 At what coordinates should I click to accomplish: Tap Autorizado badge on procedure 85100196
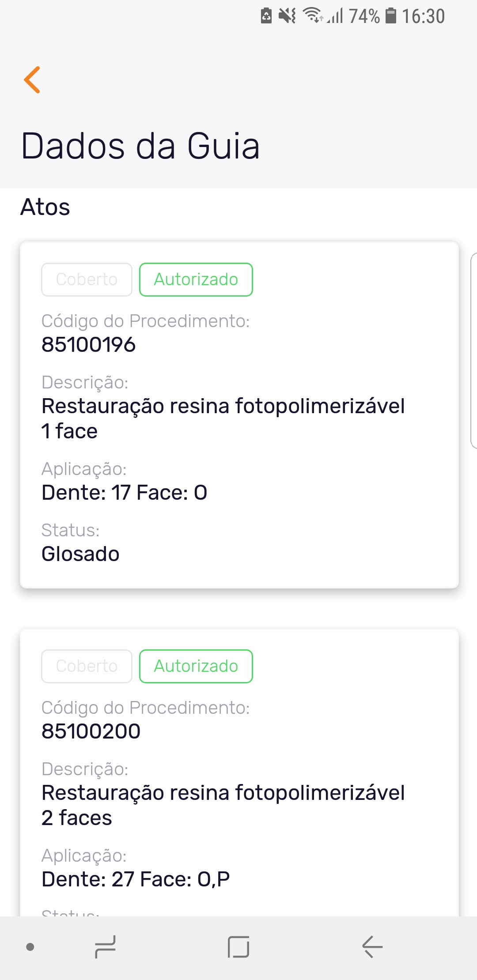[196, 279]
